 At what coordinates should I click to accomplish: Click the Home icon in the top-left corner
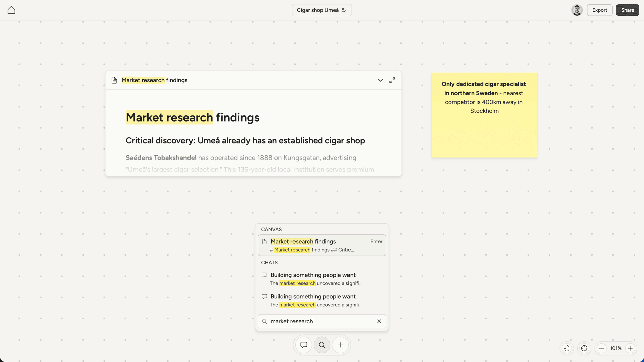click(x=11, y=10)
